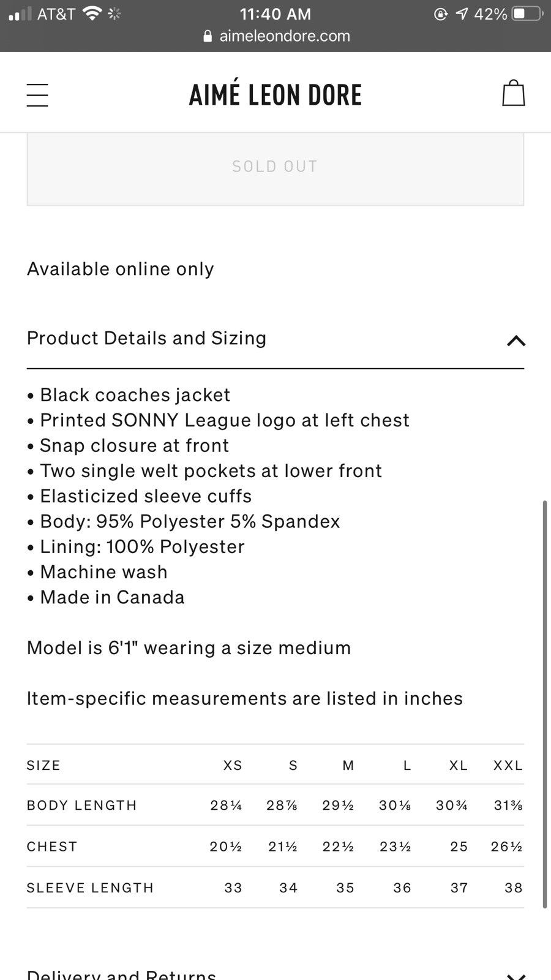Click the page scrollbar on right edge
This screenshot has height=980, width=551.
pos(544,704)
